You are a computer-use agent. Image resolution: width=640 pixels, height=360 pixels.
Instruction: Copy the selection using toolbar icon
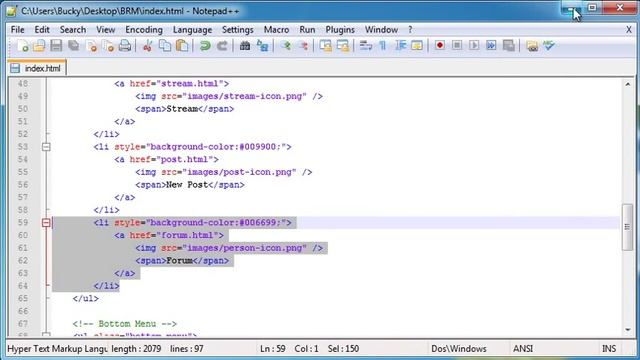pos(164,46)
